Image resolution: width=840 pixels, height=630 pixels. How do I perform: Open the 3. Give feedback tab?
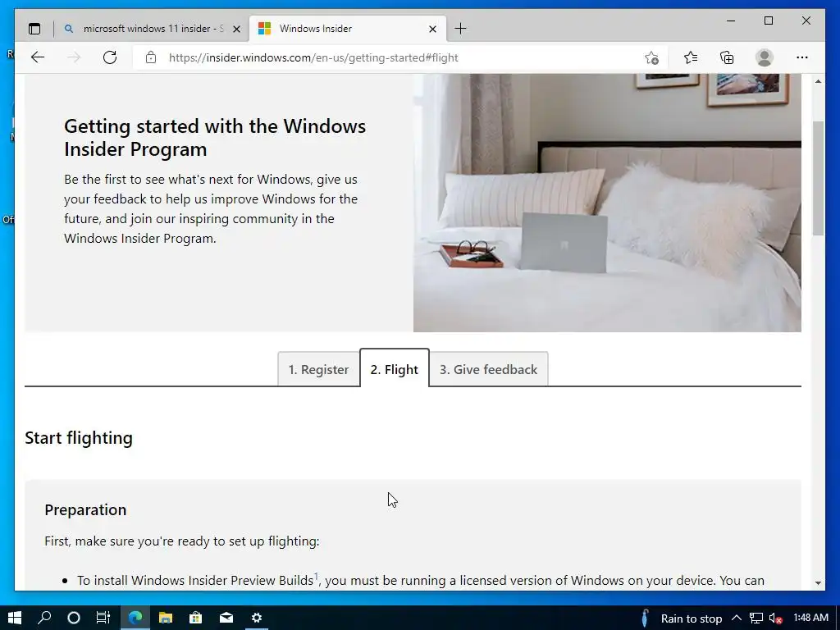489,369
